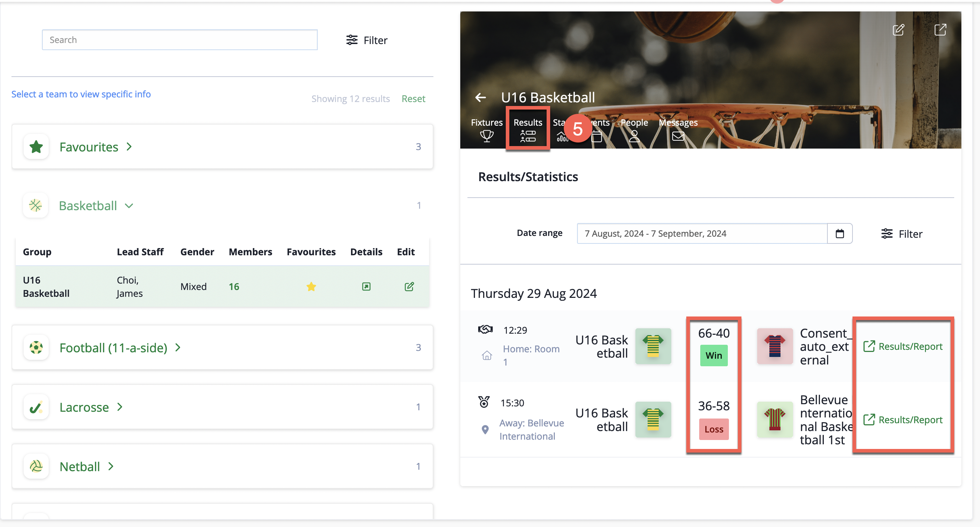Open the details icon for U16 Basketball row
This screenshot has width=980, height=527.
366,287
